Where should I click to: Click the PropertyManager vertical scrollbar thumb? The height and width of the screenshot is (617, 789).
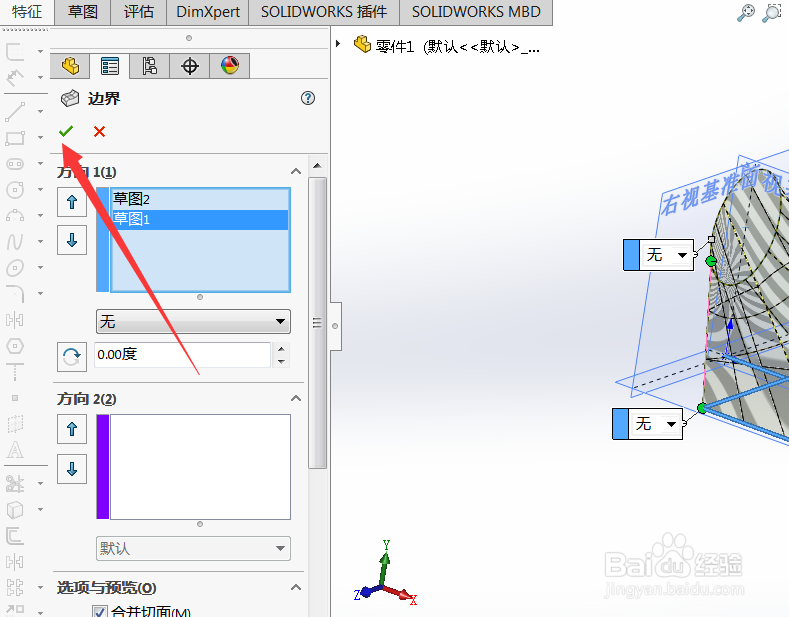(x=317, y=323)
